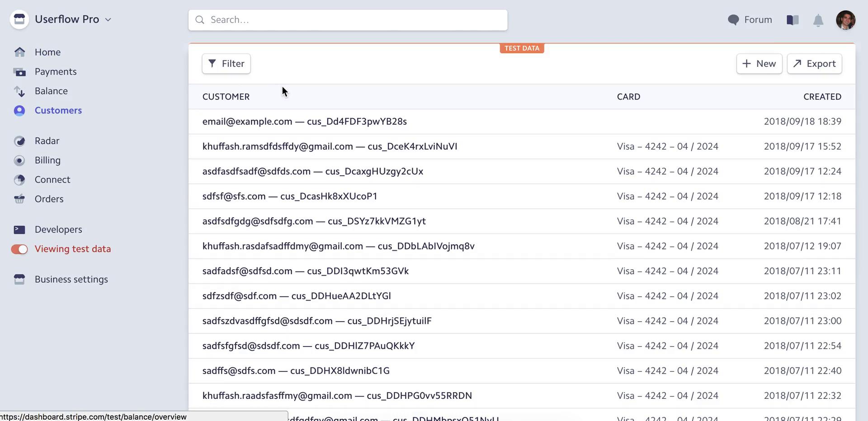Open the Forum link
This screenshot has width=868, height=421.
point(750,20)
